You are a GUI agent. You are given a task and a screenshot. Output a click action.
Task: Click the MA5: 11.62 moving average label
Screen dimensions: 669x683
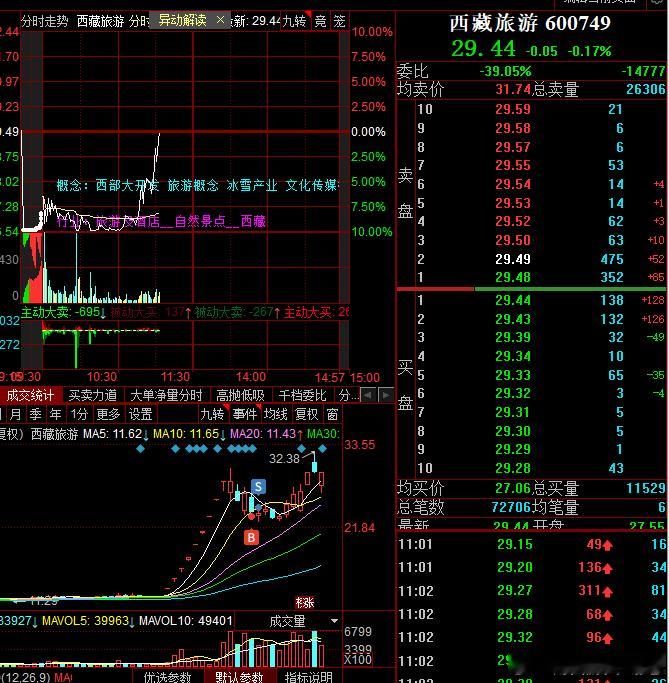[x=112, y=434]
